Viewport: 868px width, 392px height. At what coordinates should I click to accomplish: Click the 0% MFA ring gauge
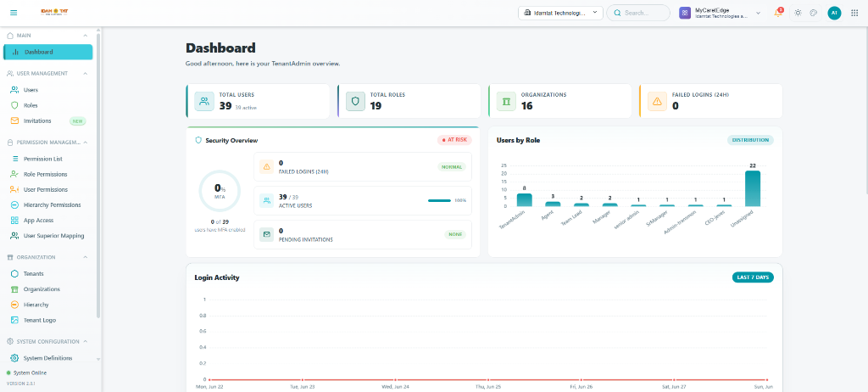pos(220,191)
